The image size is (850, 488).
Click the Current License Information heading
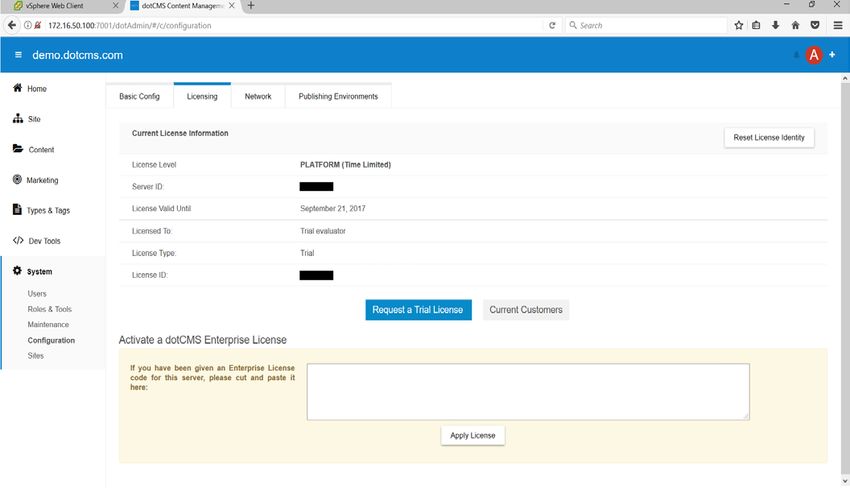click(x=180, y=133)
